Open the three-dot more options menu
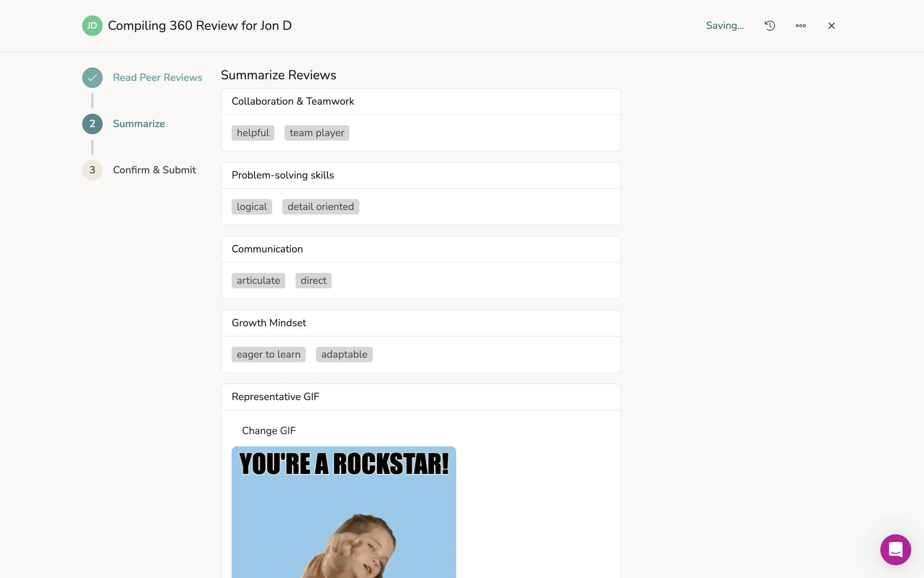The image size is (924, 578). pos(800,26)
